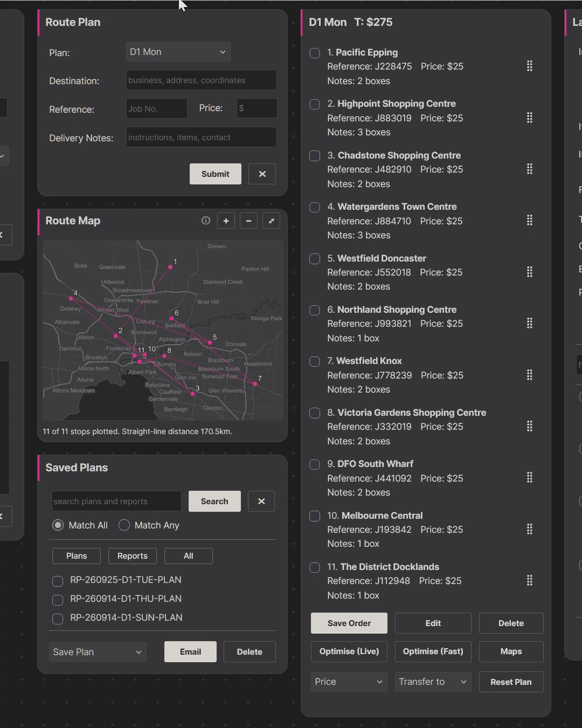Tick the Westfield Doncaster checkbox
Screen dimensions: 582x728
pos(315,259)
